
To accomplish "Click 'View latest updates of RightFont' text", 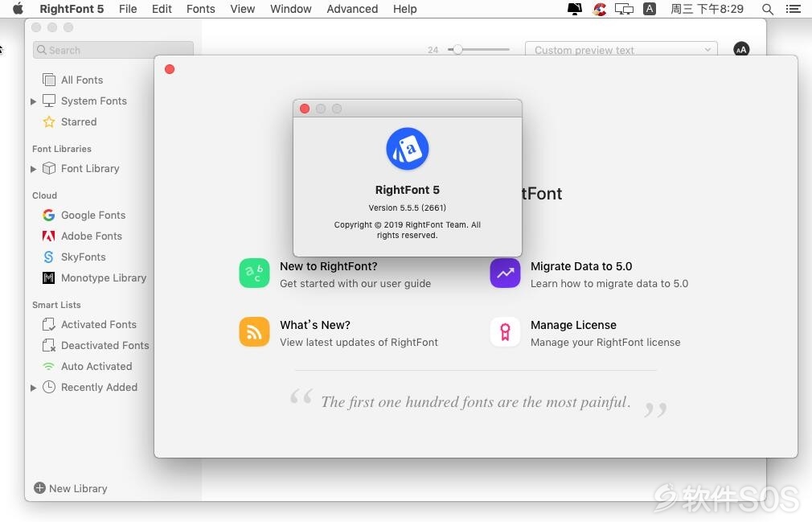I will coord(359,343).
